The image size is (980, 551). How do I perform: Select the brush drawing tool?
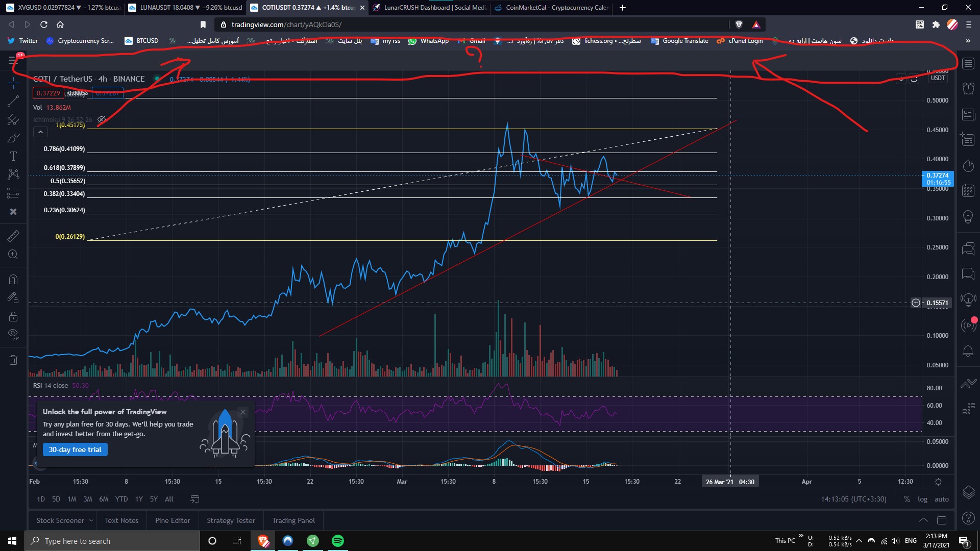(x=13, y=138)
